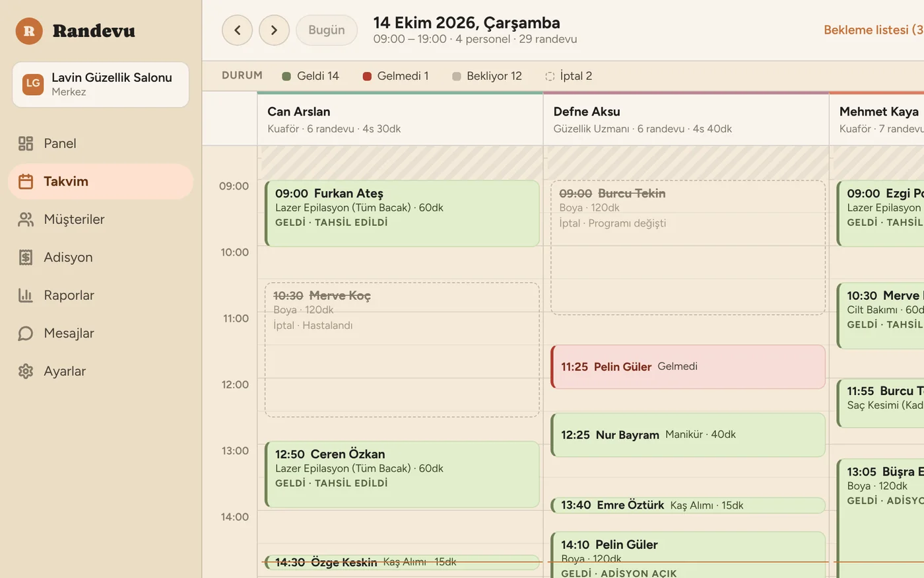924x578 pixels.
Task: Open the 13:40 Emre Öztürk appointment
Action: (688, 505)
